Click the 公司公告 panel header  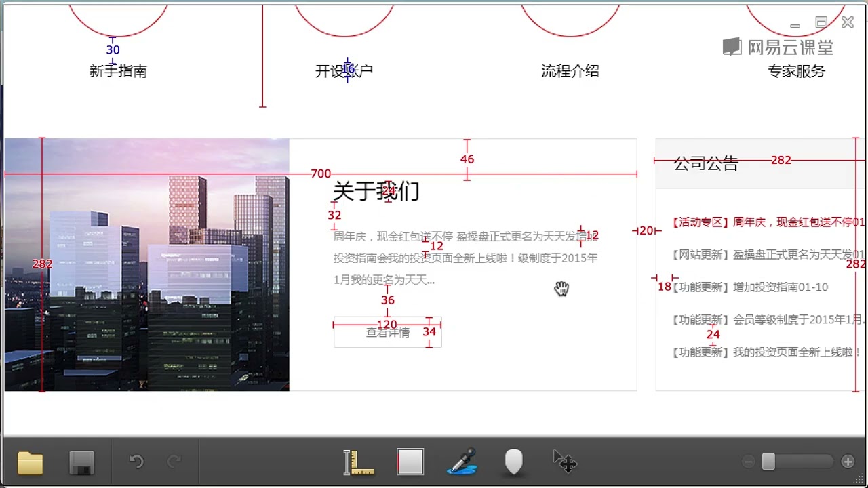click(762, 163)
